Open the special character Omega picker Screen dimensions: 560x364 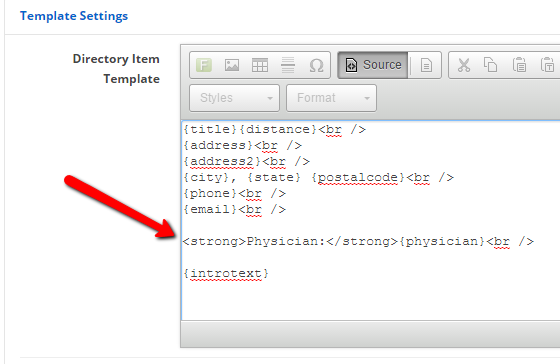point(316,65)
